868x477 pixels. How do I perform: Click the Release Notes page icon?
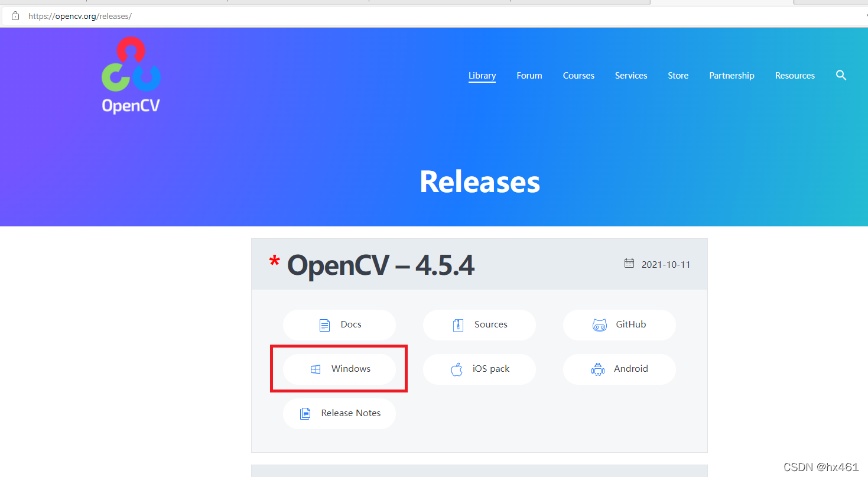point(305,413)
